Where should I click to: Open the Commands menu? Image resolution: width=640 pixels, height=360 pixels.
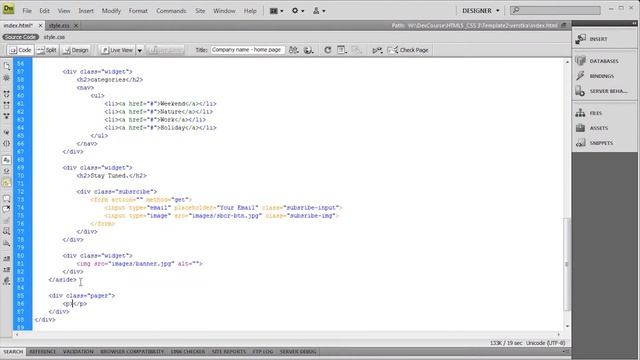[171, 11]
